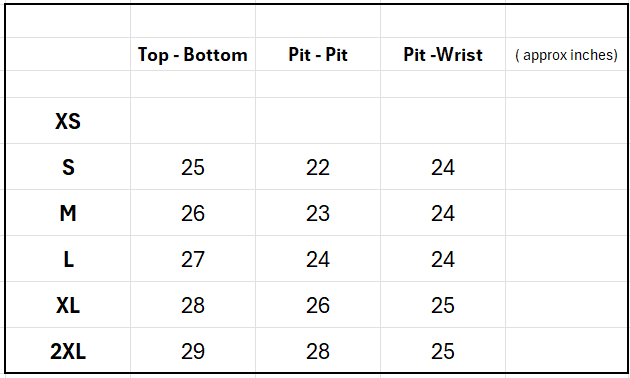
Task: Click the XL Pit - Pit value 26
Action: coord(318,305)
